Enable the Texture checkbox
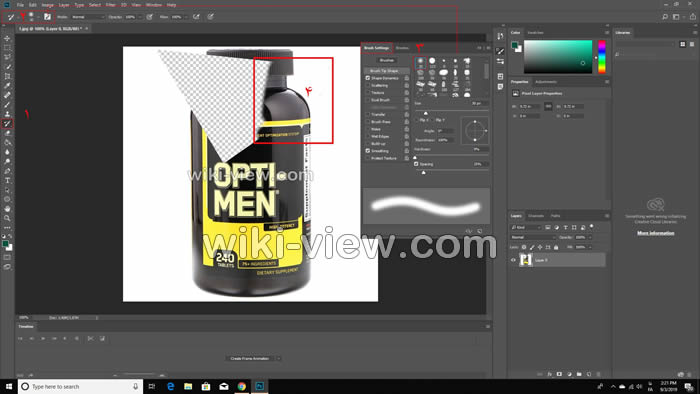The image size is (700, 394). [368, 93]
